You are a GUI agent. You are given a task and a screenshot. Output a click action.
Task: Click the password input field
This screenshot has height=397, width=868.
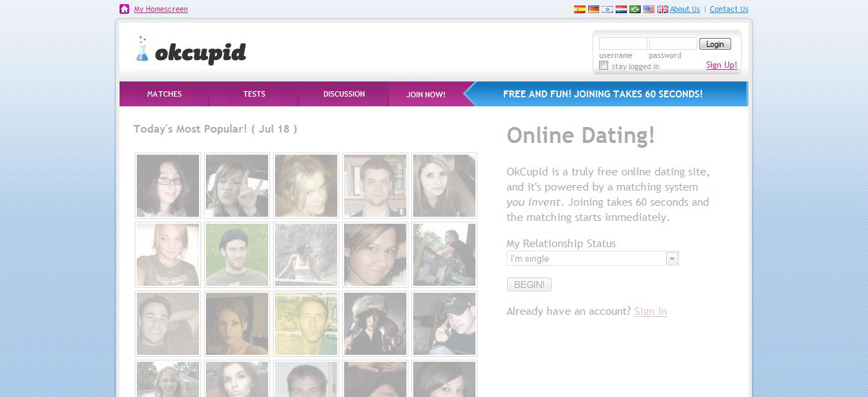pyautogui.click(x=673, y=44)
